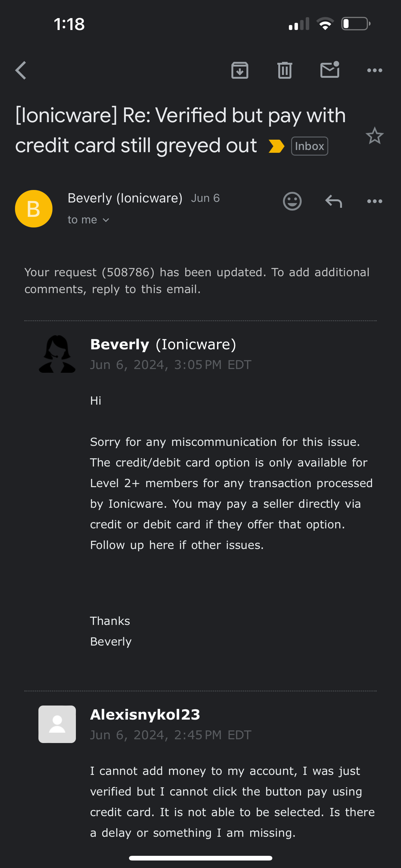Tap the yellow B sender avatar
401x868 pixels.
34,209
